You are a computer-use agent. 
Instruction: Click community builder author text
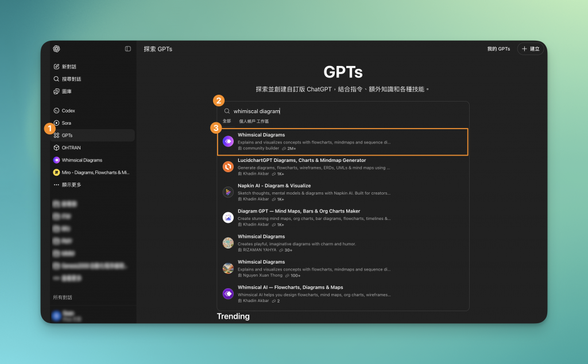(x=261, y=149)
